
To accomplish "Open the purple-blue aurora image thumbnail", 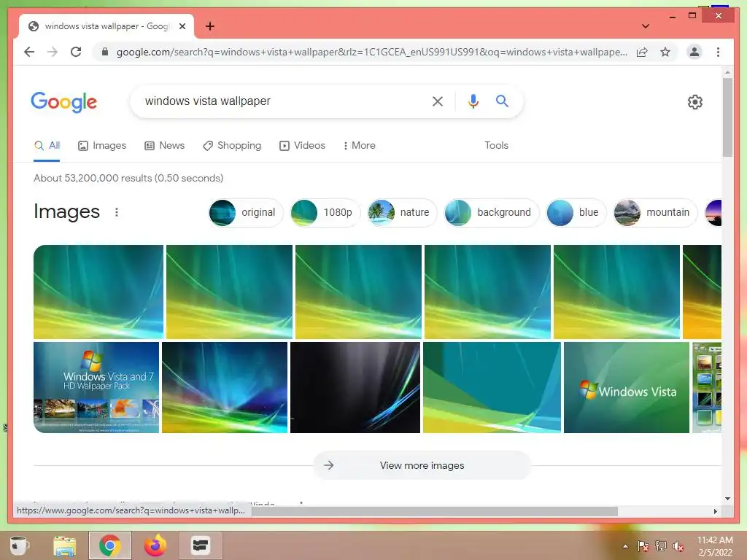I will pos(225,388).
